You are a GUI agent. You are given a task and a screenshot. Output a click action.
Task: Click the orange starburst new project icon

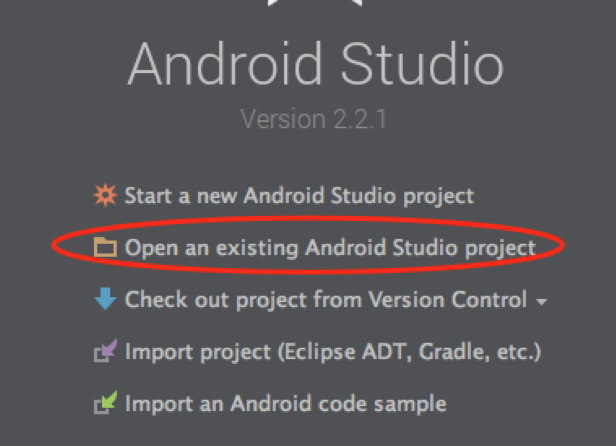(105, 195)
